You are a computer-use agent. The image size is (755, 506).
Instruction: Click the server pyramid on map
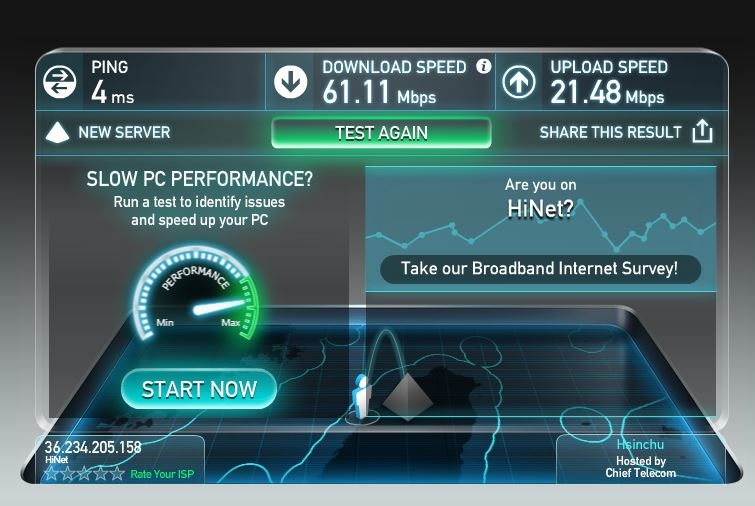pyautogui.click(x=408, y=397)
